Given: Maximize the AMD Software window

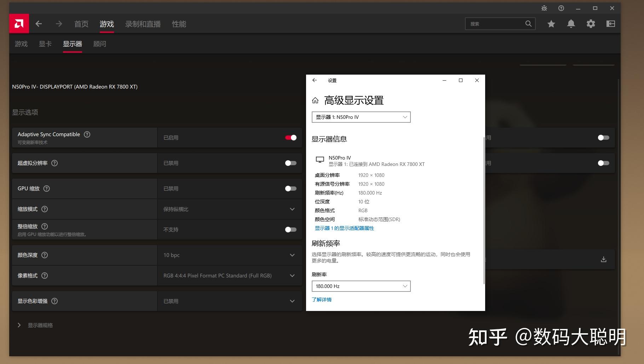Looking at the screenshot, I should [x=595, y=8].
